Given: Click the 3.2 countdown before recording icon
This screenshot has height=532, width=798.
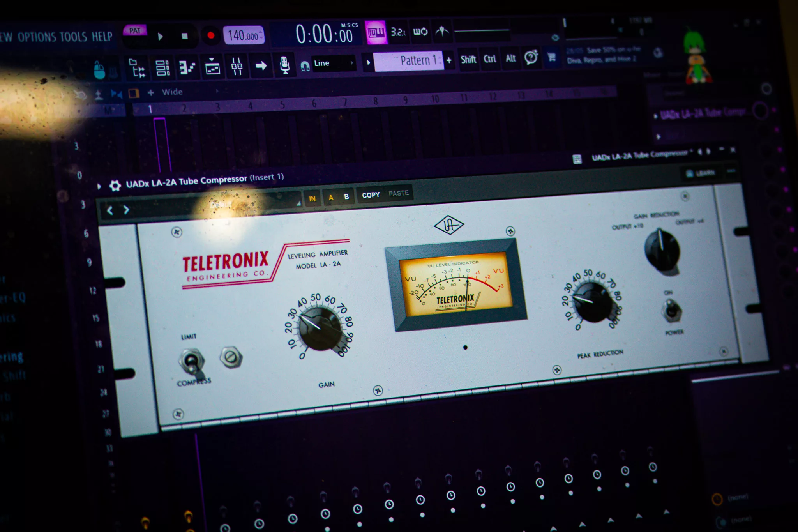Looking at the screenshot, I should [x=398, y=32].
